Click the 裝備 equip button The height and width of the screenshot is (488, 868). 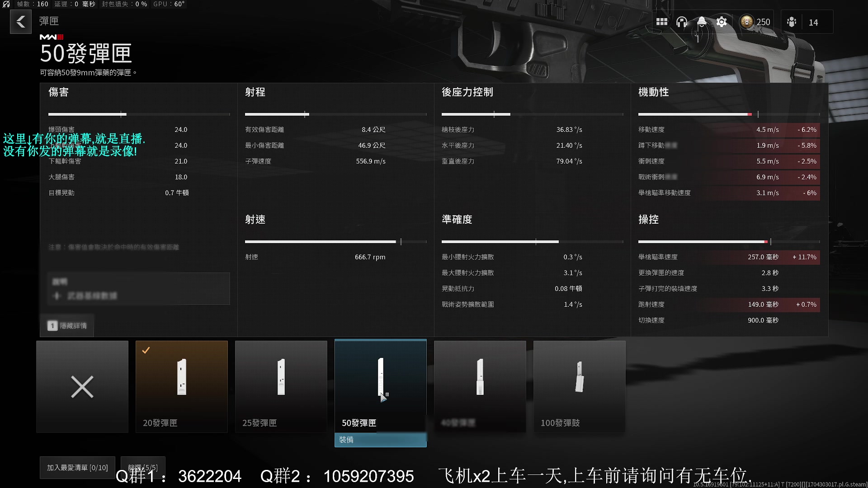[x=381, y=440]
